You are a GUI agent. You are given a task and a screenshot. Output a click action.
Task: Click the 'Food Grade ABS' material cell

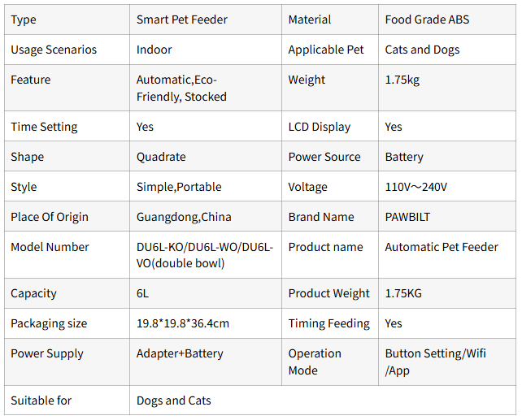[x=427, y=19]
